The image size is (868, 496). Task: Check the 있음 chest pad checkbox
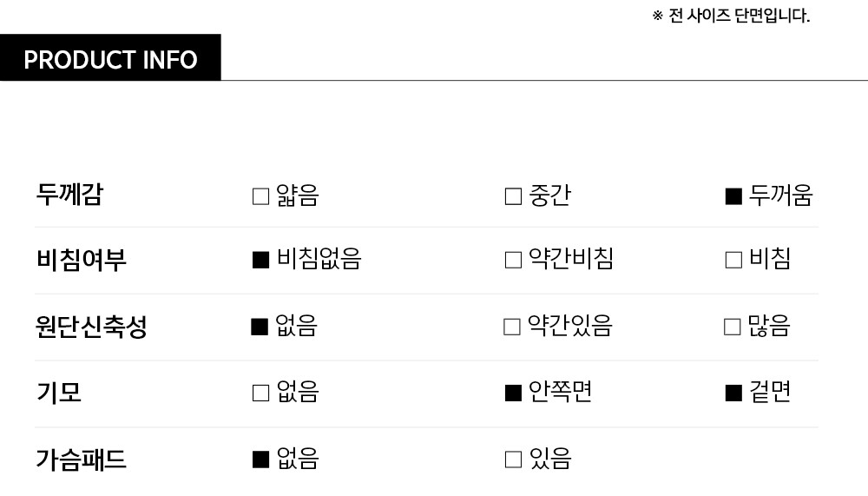coord(513,460)
